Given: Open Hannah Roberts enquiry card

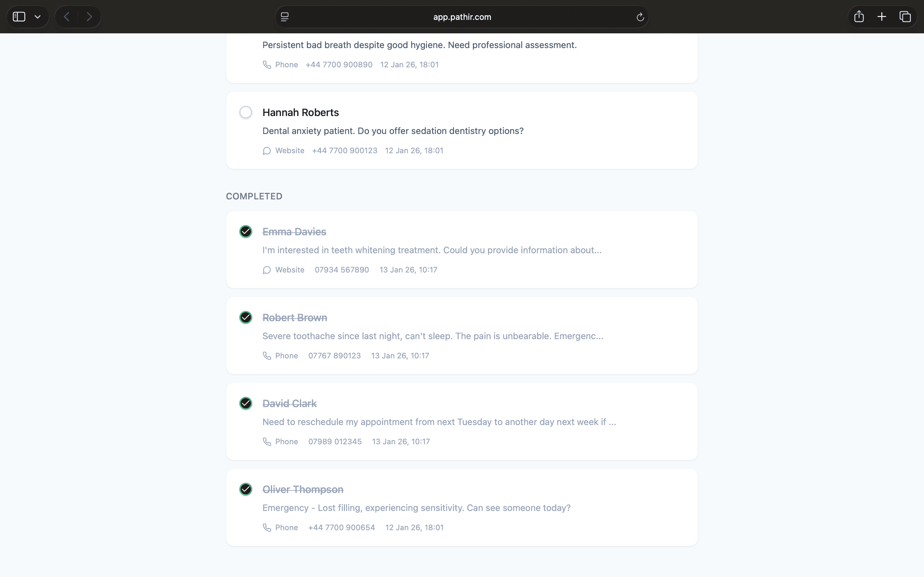Looking at the screenshot, I should [392, 131].
